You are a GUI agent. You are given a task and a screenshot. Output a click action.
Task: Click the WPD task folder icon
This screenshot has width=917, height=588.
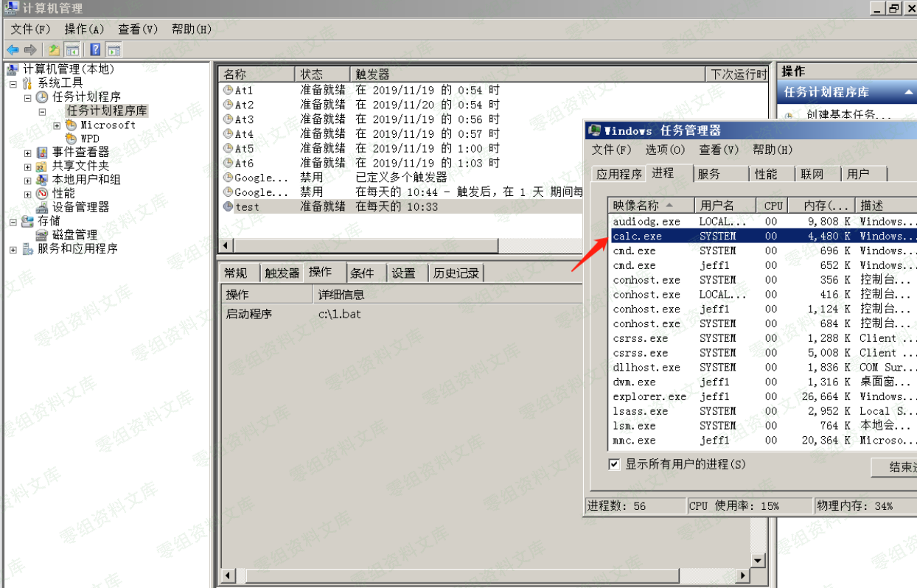pyautogui.click(x=71, y=139)
